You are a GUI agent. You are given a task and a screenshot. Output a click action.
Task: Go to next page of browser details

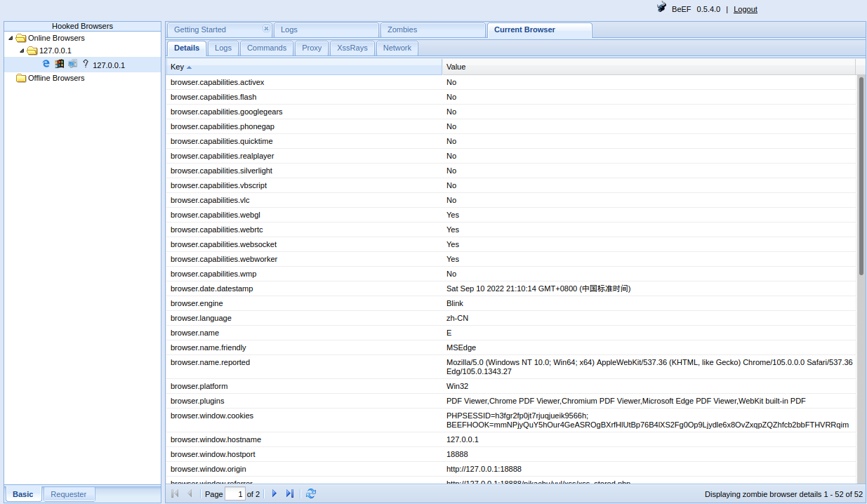[274, 494]
